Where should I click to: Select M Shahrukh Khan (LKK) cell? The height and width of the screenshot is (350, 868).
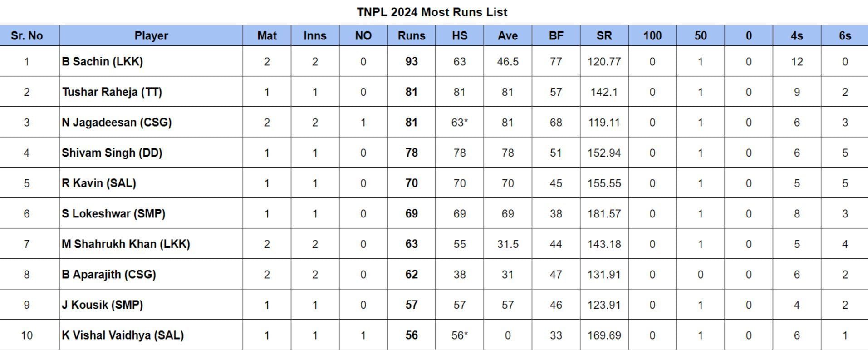pos(126,244)
